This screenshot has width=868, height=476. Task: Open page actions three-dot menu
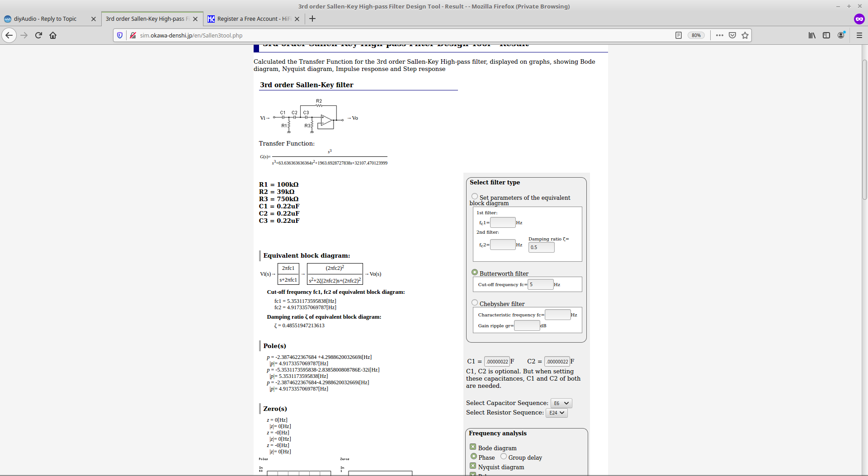click(x=720, y=35)
